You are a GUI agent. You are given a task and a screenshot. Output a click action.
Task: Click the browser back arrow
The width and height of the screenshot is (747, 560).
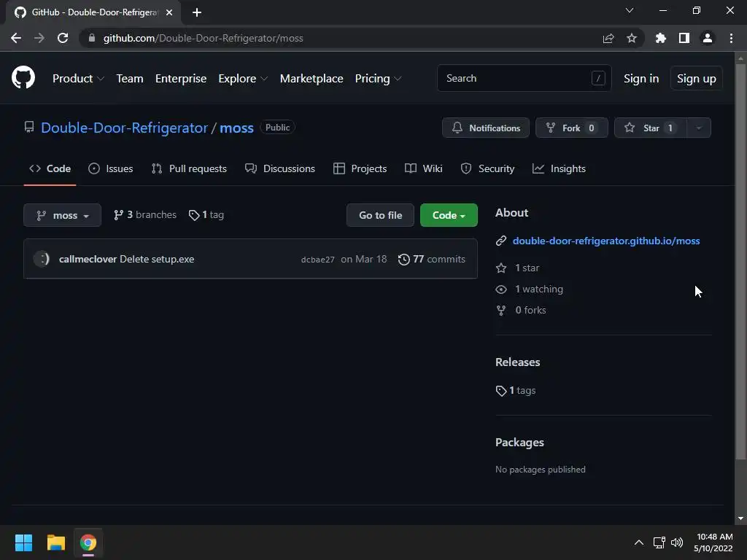coord(16,38)
